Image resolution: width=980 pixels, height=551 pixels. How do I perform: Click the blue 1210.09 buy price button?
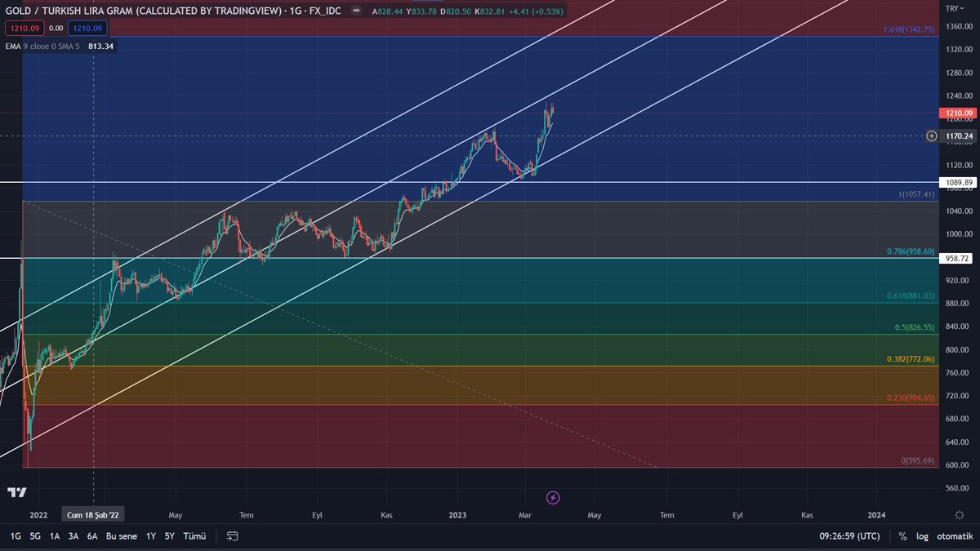click(87, 29)
